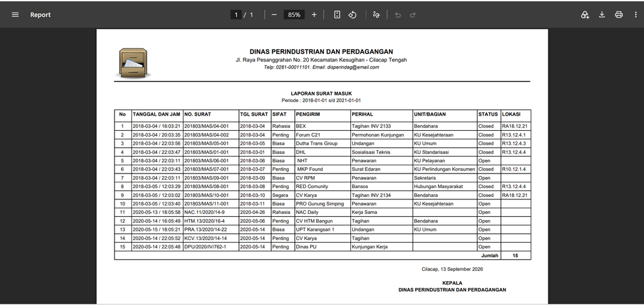The height and width of the screenshot is (305, 644).
Task: Click the 'Report' document title
Action: (x=40, y=14)
